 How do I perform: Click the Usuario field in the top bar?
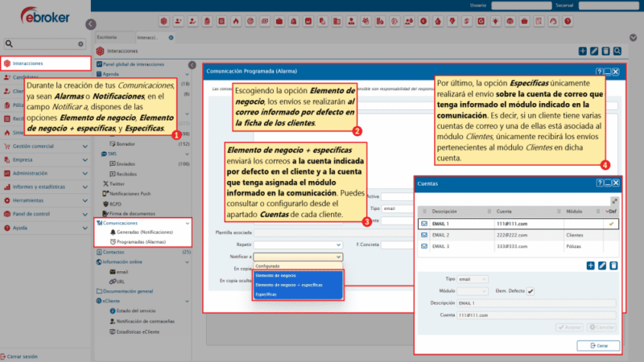(522, 6)
